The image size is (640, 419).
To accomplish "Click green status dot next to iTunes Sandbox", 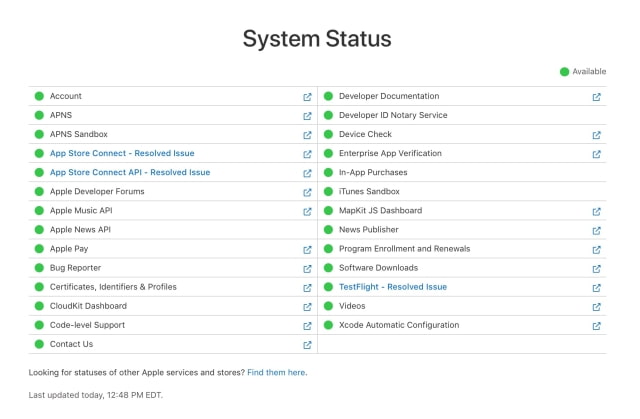I will tap(328, 192).
